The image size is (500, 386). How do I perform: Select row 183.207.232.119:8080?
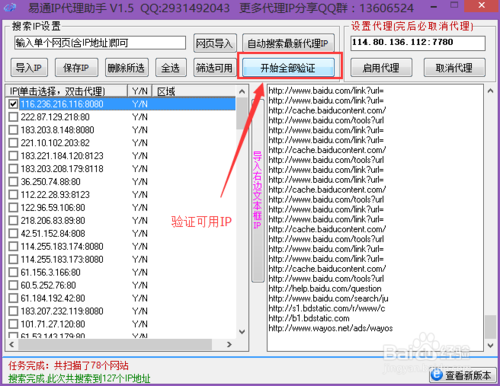(121, 311)
